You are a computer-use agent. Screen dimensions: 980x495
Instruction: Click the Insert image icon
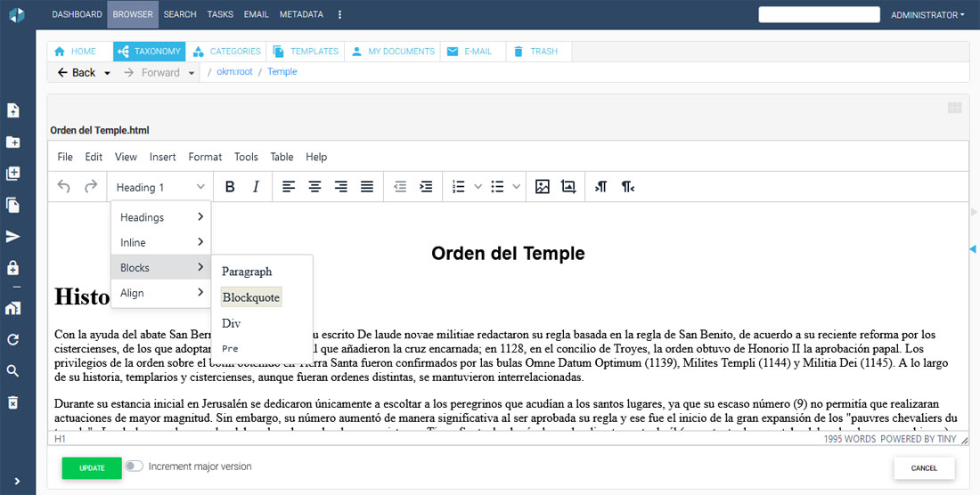click(x=542, y=187)
